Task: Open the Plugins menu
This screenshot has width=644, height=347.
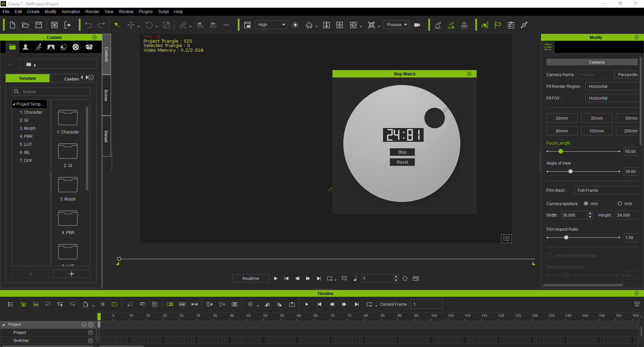Action: pyautogui.click(x=146, y=12)
